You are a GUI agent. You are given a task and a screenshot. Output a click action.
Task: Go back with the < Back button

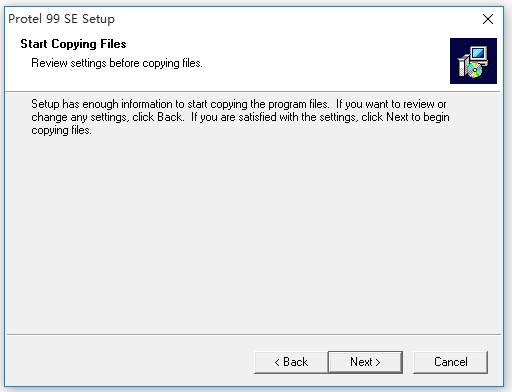click(291, 362)
